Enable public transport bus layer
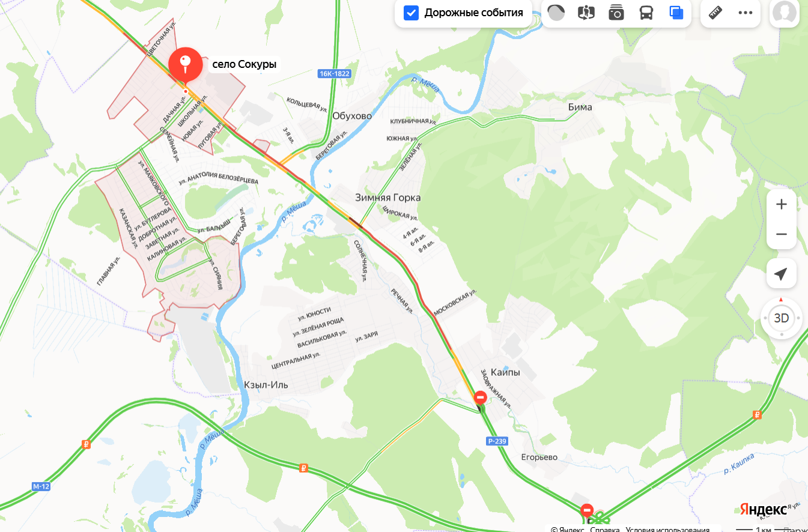808x532 pixels. 646,13
